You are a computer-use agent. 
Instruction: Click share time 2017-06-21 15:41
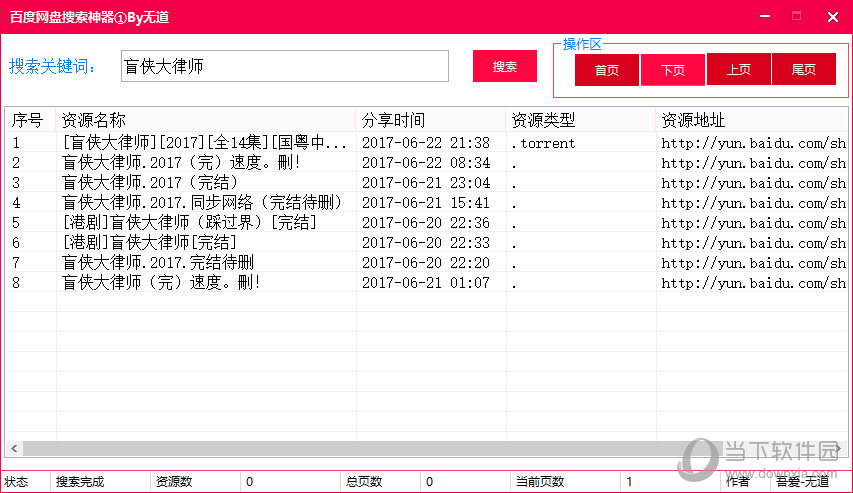426,203
